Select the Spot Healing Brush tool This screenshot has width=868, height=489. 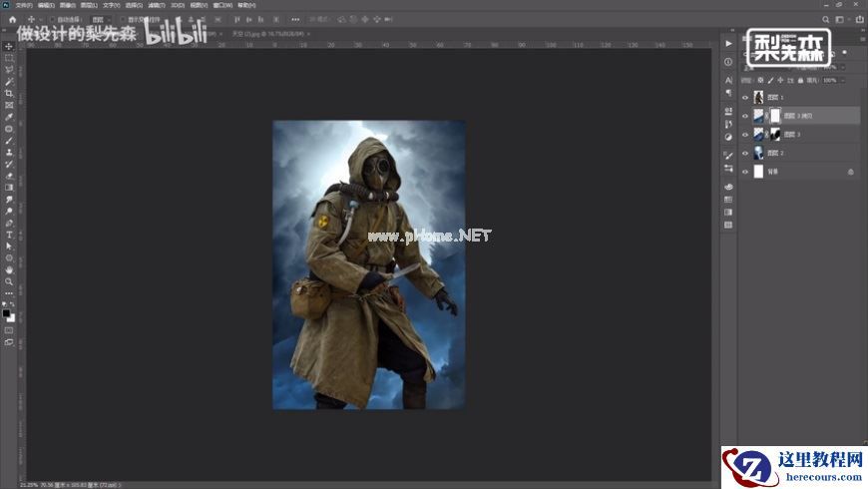tap(9, 129)
